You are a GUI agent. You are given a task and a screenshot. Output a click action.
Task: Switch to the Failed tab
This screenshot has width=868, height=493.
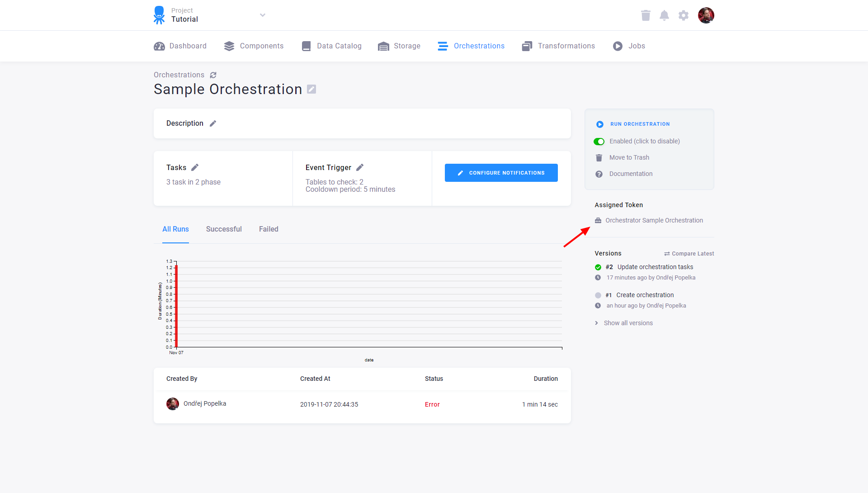click(269, 229)
